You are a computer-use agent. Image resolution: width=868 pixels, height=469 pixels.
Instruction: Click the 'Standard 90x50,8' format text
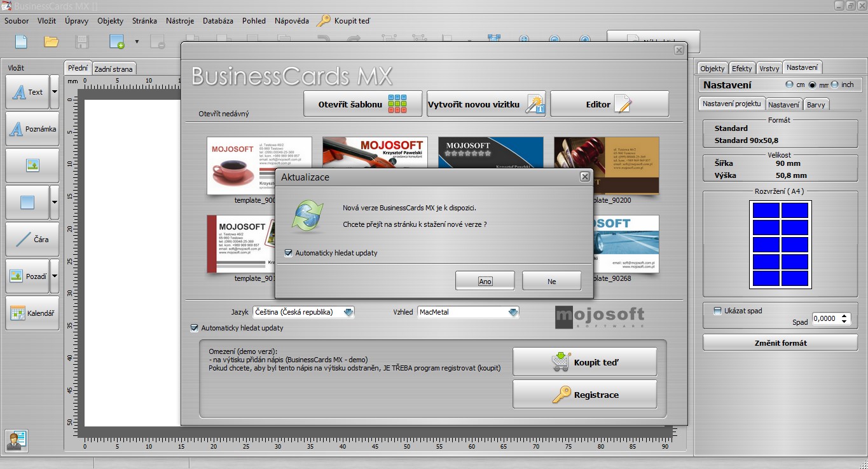pos(747,140)
